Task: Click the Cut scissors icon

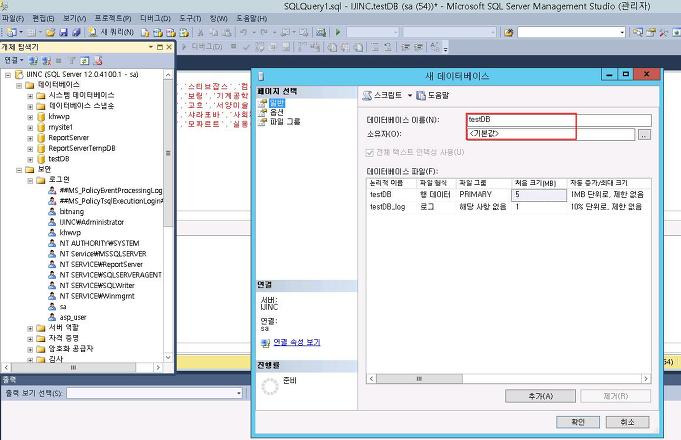Action: [200, 33]
